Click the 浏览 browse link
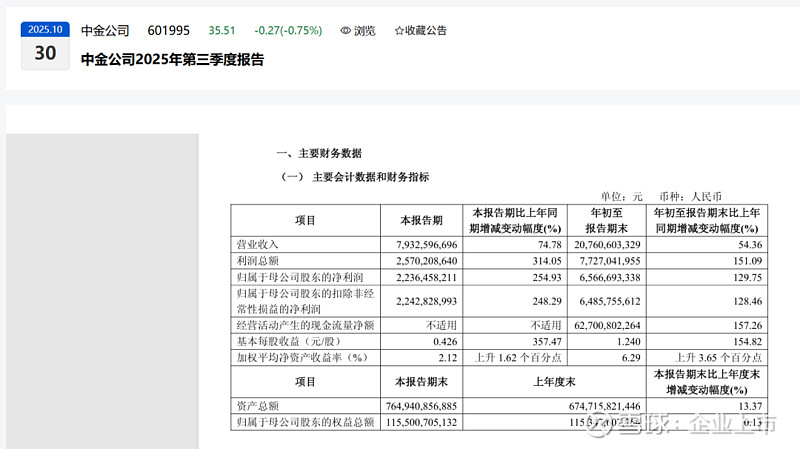The width and height of the screenshot is (800, 449). click(364, 31)
